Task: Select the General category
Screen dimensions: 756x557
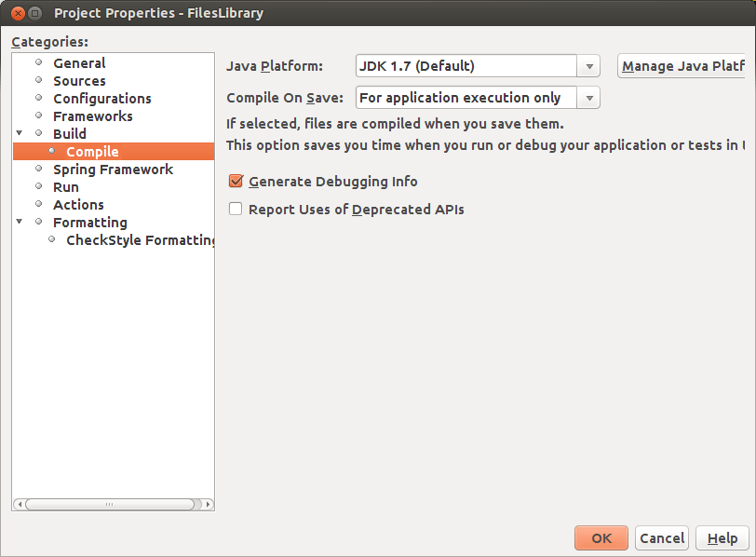Action: tap(79, 63)
